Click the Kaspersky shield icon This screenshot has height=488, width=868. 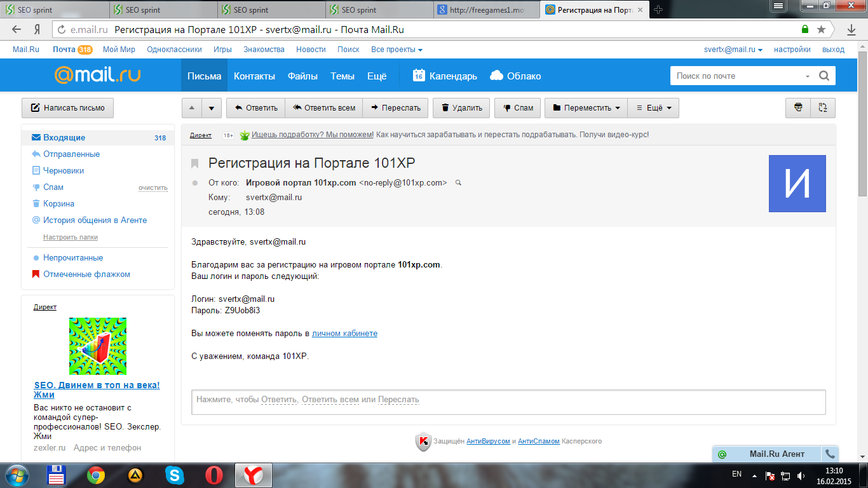pyautogui.click(x=424, y=441)
